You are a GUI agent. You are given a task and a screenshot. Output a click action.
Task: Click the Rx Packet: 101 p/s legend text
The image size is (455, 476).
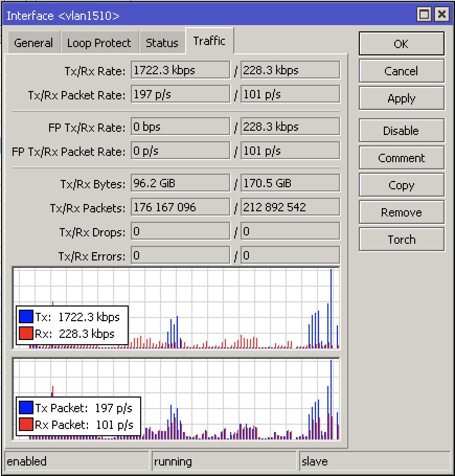click(84, 425)
